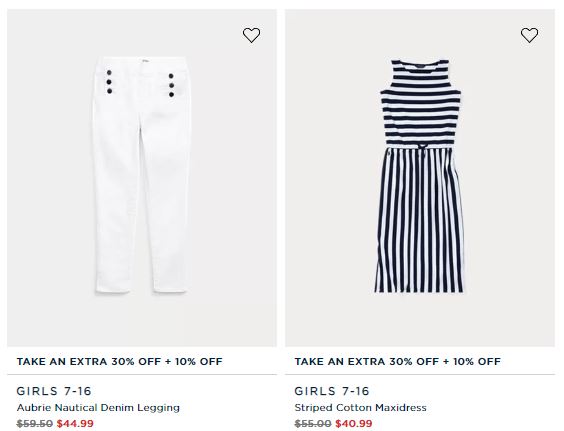Image resolution: width=564 pixels, height=431 pixels.
Task: Open the white denim legging product image
Action: click(x=141, y=175)
